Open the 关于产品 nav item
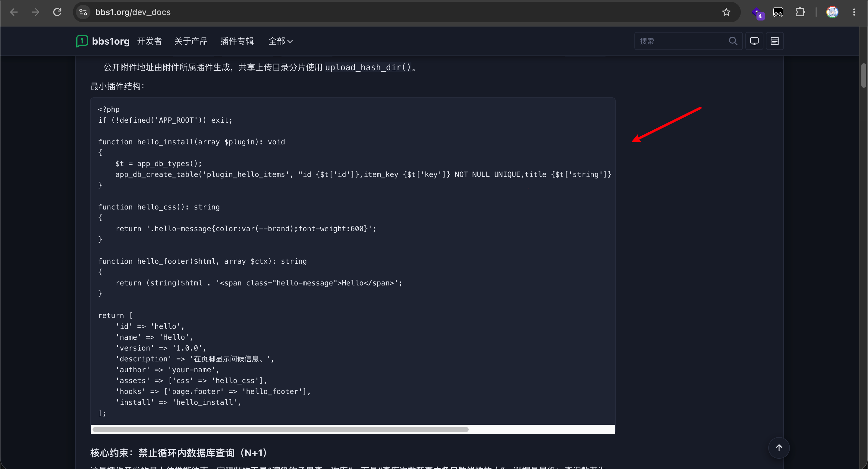 [191, 41]
